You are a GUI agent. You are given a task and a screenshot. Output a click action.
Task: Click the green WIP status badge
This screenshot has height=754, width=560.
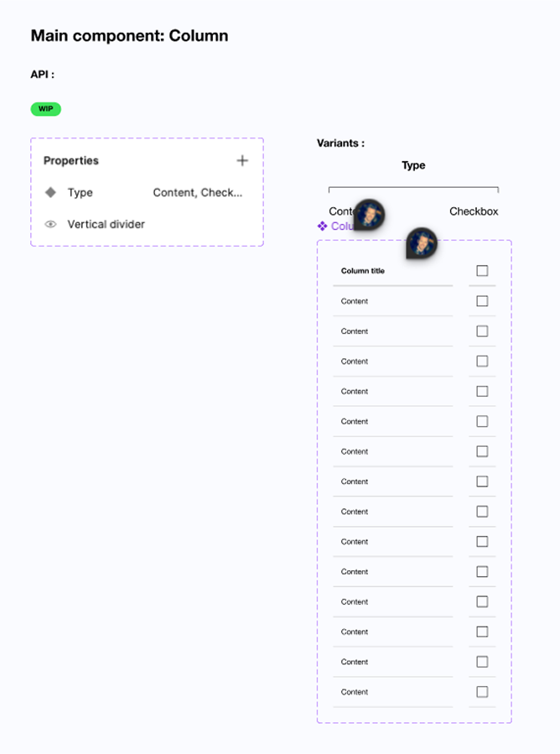[45, 109]
